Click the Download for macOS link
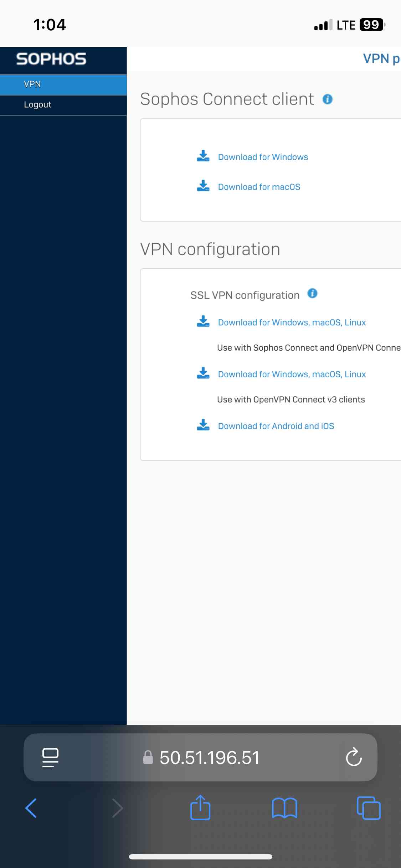The image size is (401, 868). point(259,187)
